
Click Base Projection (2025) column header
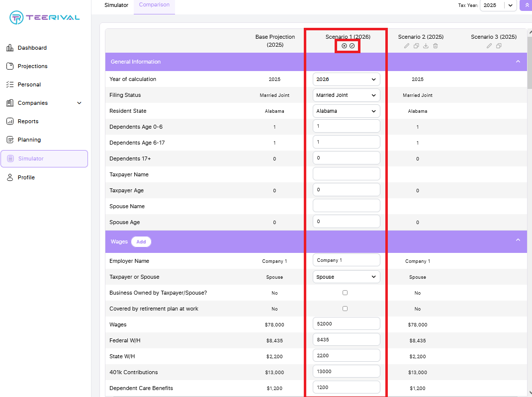click(x=275, y=41)
